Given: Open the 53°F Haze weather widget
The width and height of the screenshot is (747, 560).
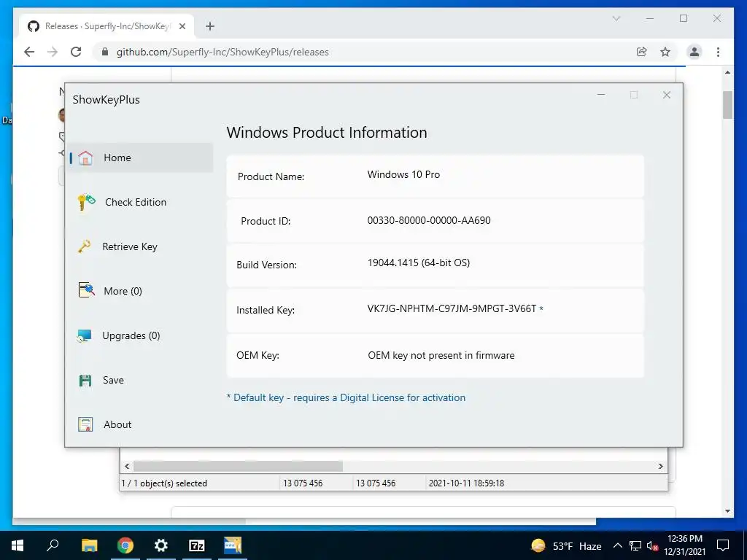Looking at the screenshot, I should click(x=566, y=545).
